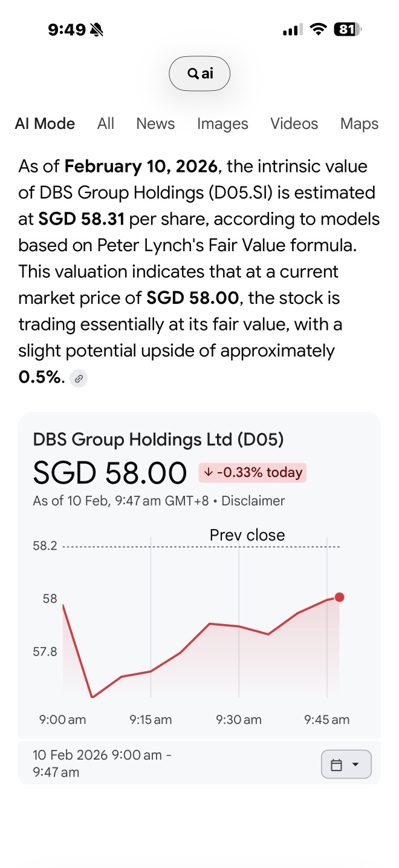
Task: Select the Videos tab
Action: [x=294, y=123]
